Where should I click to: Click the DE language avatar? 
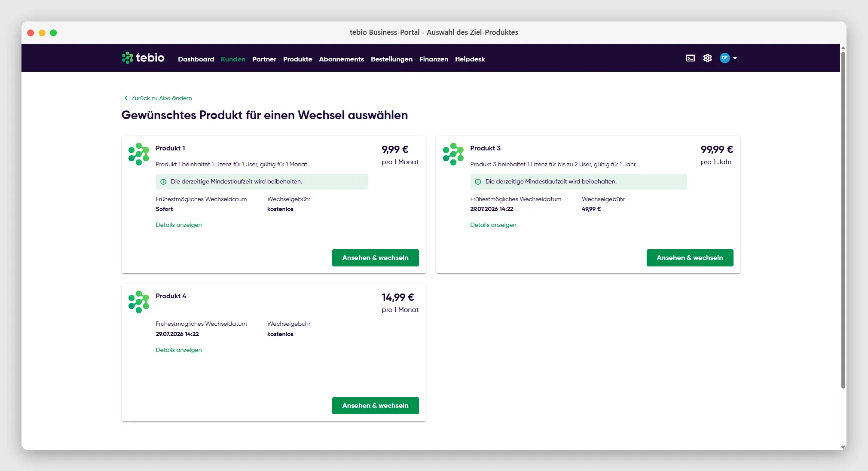(x=725, y=58)
